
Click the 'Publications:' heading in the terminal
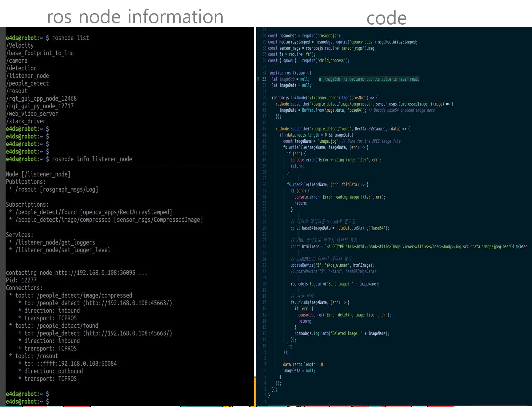(26, 182)
